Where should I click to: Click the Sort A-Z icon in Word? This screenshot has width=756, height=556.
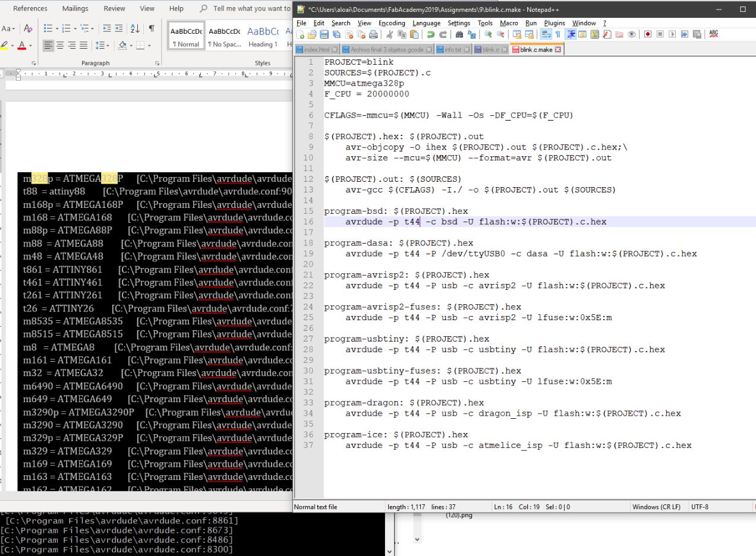tap(136, 29)
